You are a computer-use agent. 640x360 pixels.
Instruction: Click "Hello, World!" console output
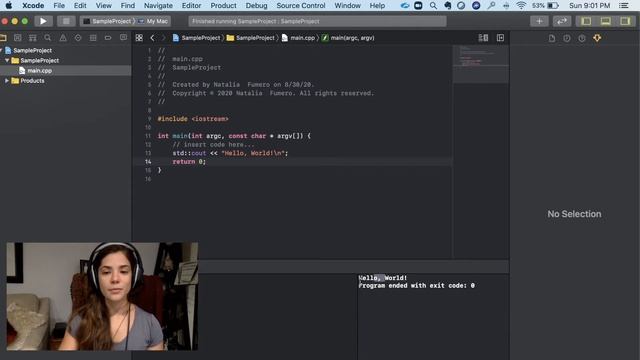[x=383, y=278]
